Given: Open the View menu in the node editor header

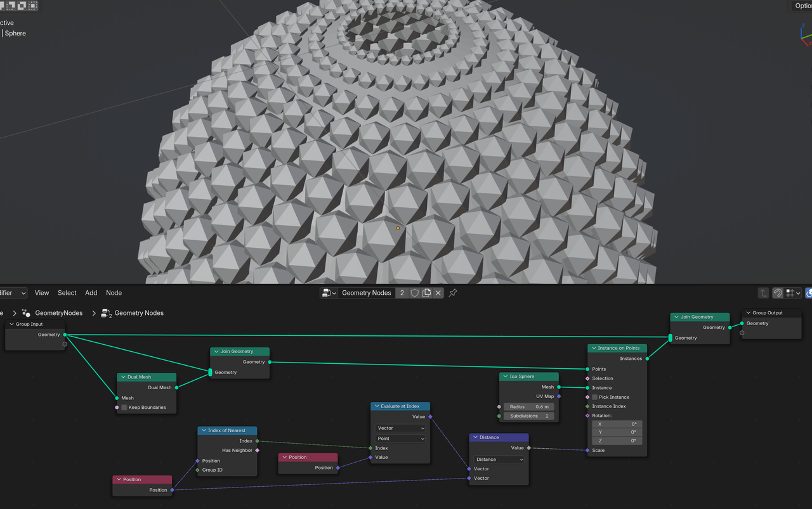Looking at the screenshot, I should (41, 293).
